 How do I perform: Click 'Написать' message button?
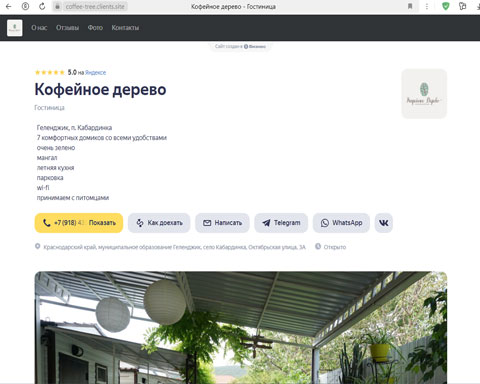click(x=222, y=223)
